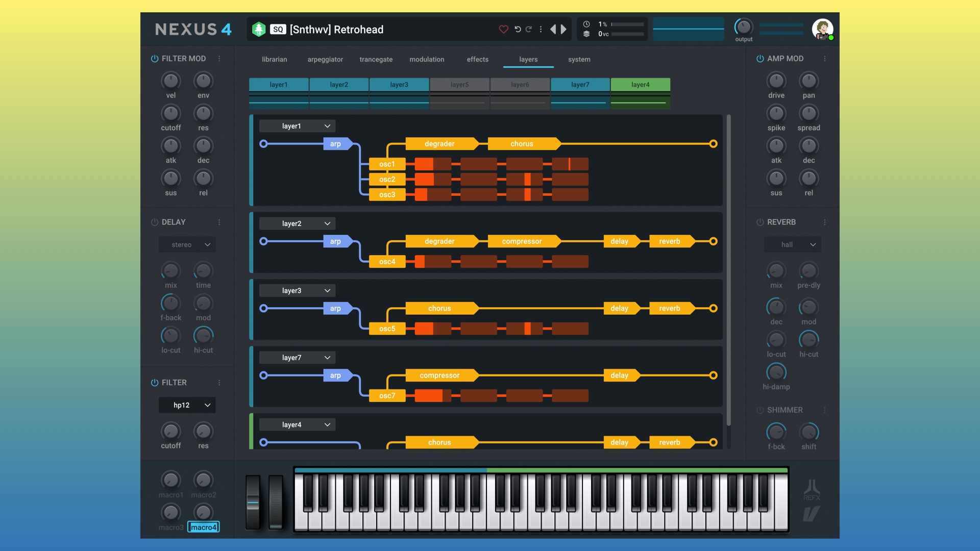Redo the last change
The height and width of the screenshot is (551, 980).
tap(529, 30)
